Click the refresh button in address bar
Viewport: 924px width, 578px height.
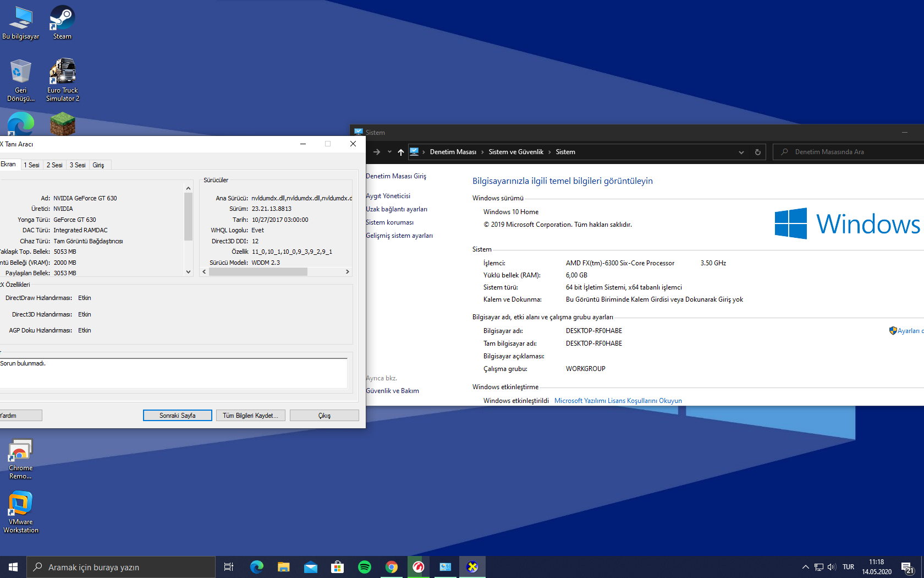(757, 152)
